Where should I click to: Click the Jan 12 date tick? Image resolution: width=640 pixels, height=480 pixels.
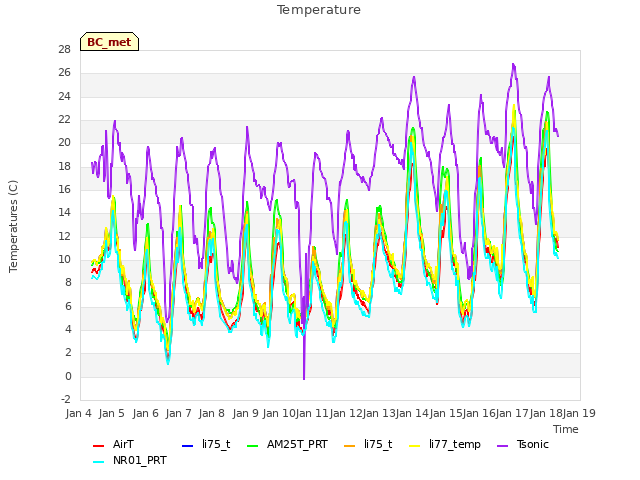[x=345, y=413]
